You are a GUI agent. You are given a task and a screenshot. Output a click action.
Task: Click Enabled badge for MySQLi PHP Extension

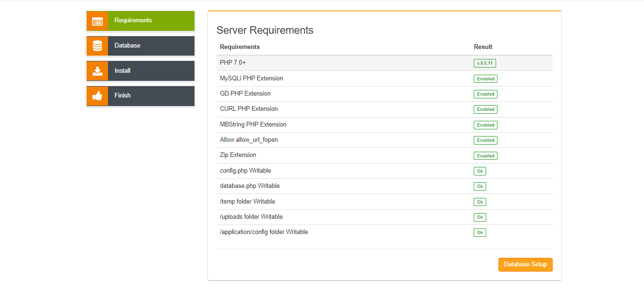point(485,79)
